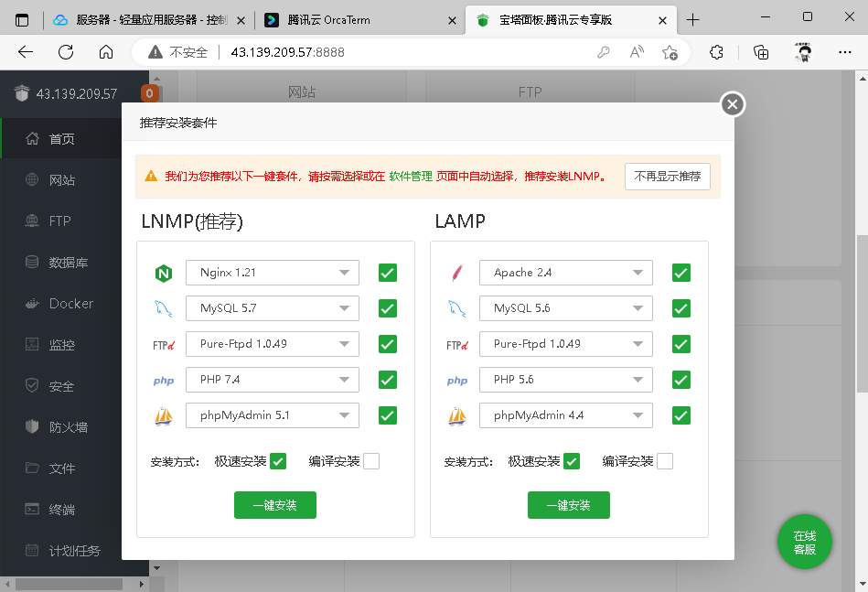Open the 在线客服 chat button
The height and width of the screenshot is (592, 868).
coord(804,543)
